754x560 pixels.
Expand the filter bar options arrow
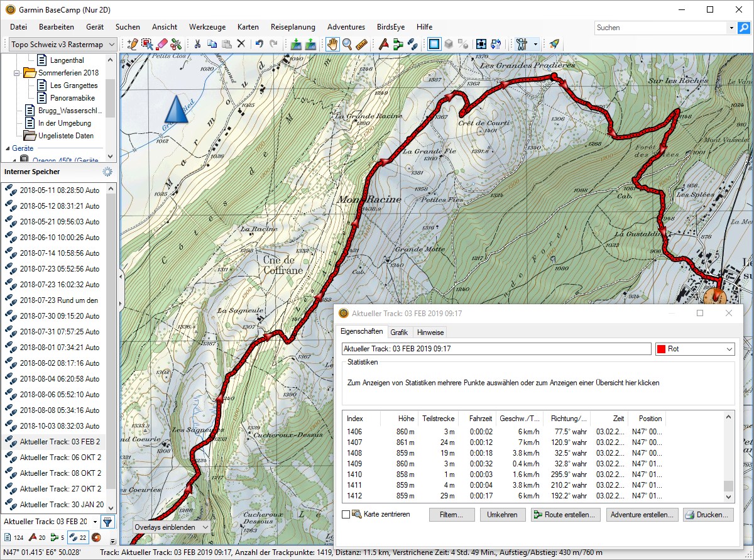click(x=112, y=541)
